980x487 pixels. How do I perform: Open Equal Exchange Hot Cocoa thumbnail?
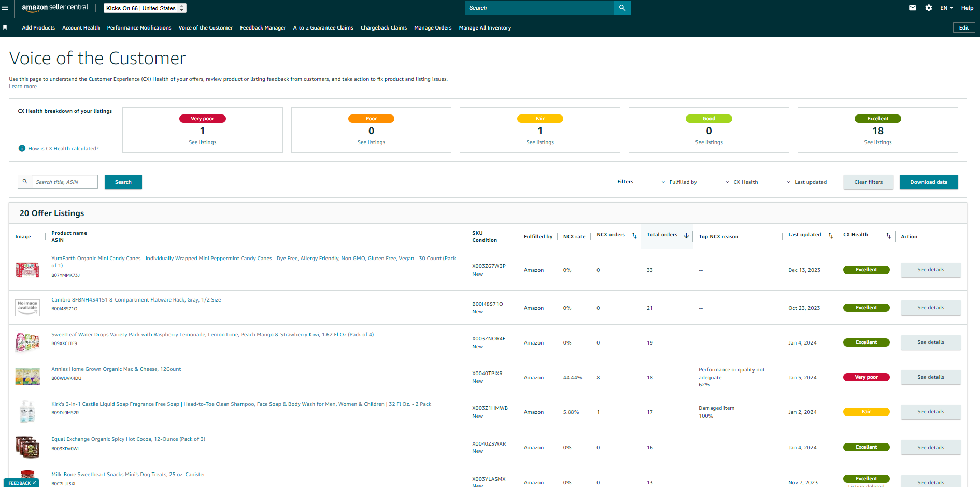pyautogui.click(x=27, y=447)
